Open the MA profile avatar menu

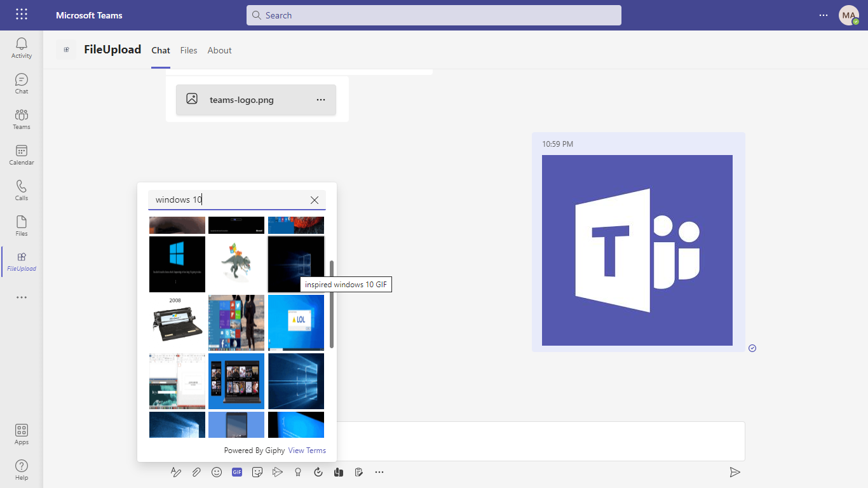click(x=849, y=15)
